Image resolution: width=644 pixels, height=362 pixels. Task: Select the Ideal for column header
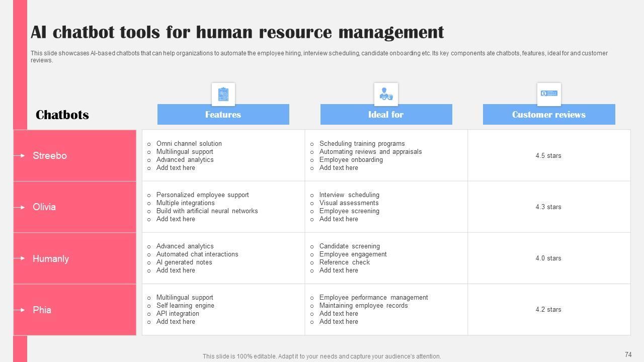tap(386, 115)
